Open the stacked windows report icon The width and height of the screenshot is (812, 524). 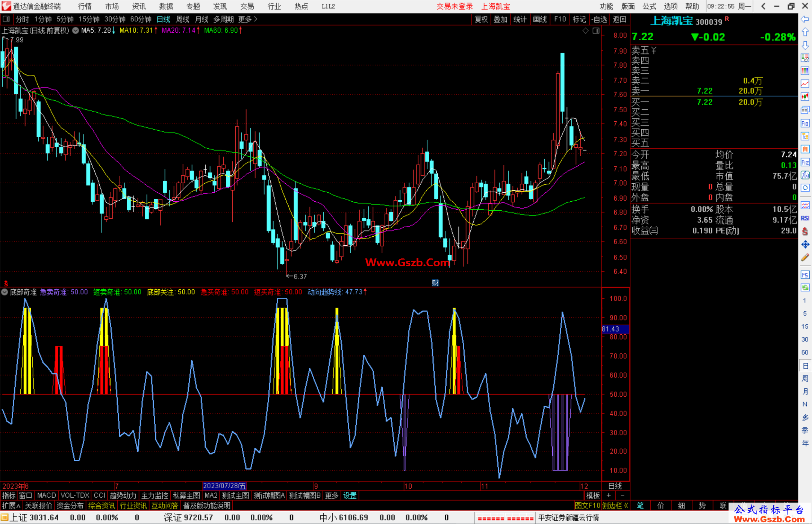click(805, 110)
